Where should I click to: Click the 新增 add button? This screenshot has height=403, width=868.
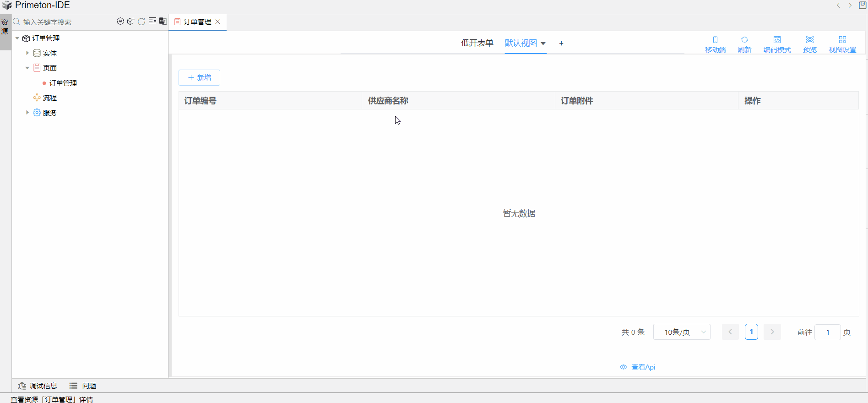point(199,78)
